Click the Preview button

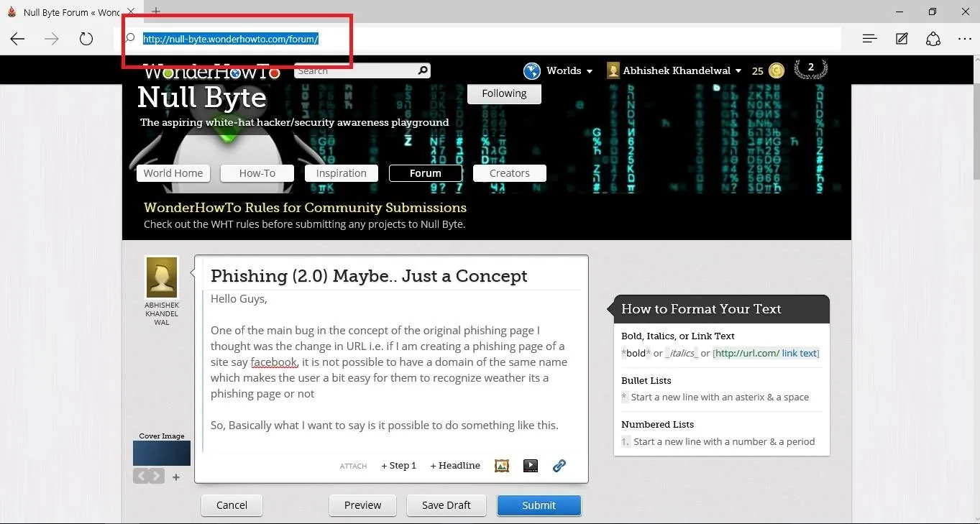click(362, 505)
